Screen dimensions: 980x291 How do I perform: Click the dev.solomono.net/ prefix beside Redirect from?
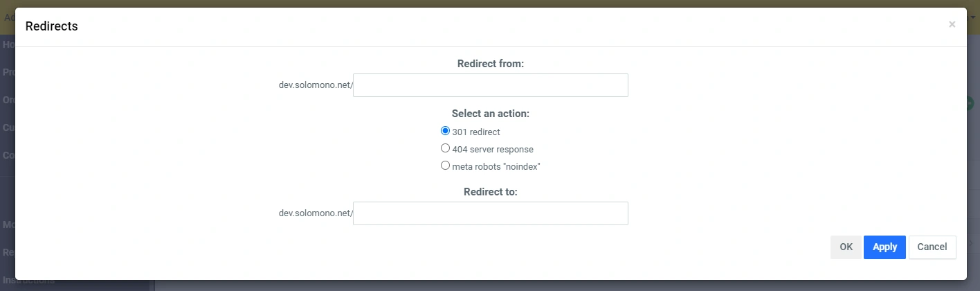(316, 85)
